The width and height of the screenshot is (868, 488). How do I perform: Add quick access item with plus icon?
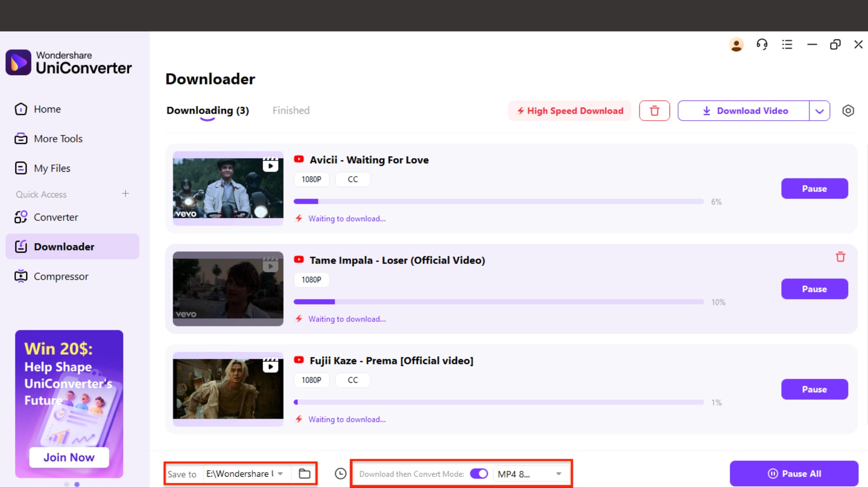pyautogui.click(x=125, y=193)
